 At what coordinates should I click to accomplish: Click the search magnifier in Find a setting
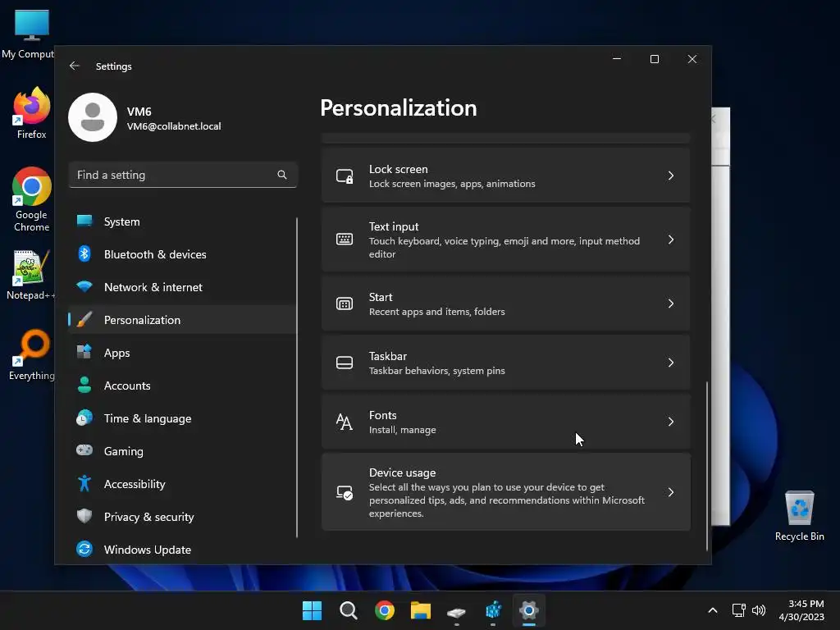coord(282,175)
